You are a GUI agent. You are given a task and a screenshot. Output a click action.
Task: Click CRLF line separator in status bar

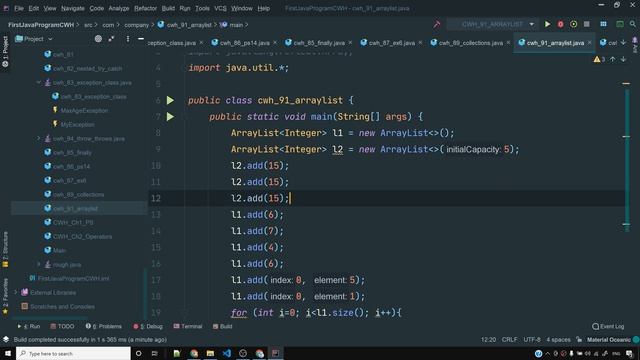click(509, 340)
